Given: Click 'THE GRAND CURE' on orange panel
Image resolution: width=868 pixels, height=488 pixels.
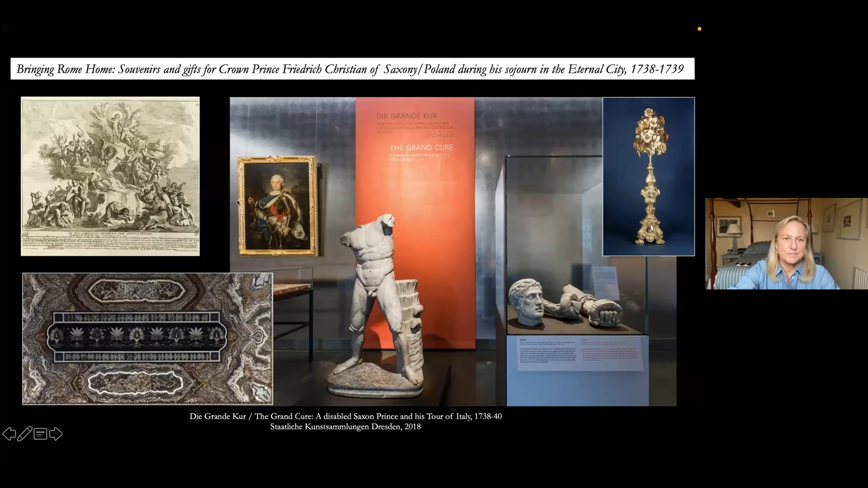Looking at the screenshot, I should pyautogui.click(x=421, y=147).
